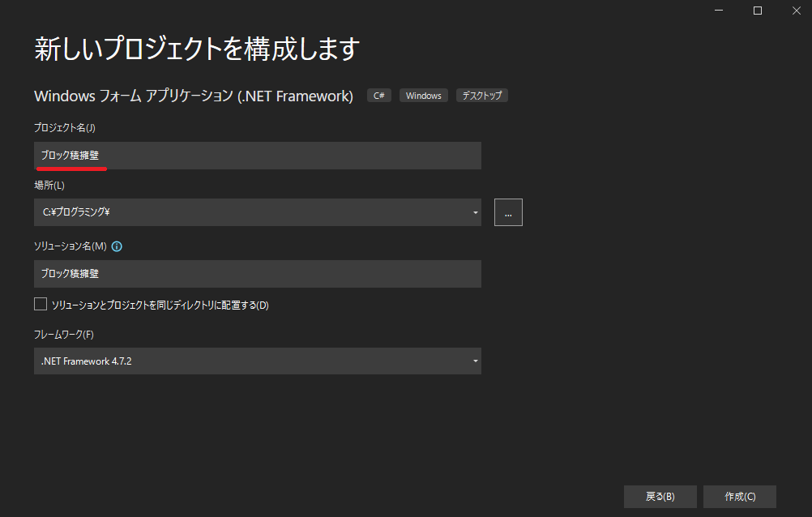Show the solution name info icon tooltip
The image size is (812, 517).
click(117, 246)
